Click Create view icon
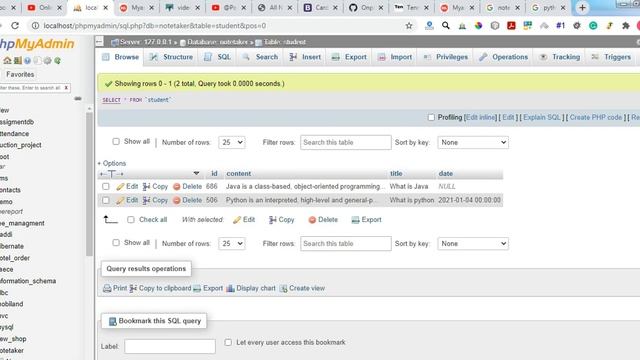The height and width of the screenshot is (360, 640). [x=283, y=289]
